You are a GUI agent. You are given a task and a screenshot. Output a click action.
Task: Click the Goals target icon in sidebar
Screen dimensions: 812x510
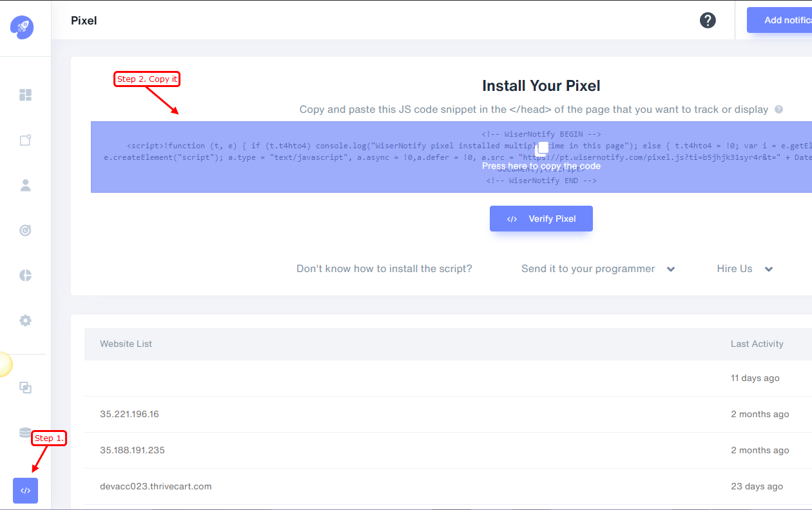tap(26, 230)
